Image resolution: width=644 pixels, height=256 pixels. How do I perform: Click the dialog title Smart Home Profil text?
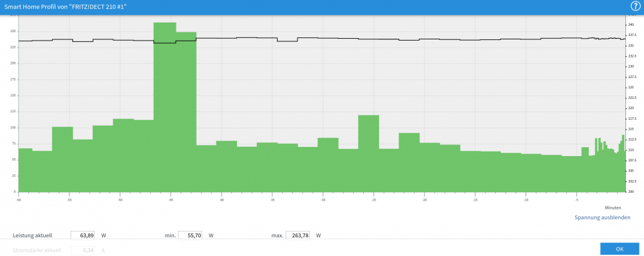(x=65, y=7)
